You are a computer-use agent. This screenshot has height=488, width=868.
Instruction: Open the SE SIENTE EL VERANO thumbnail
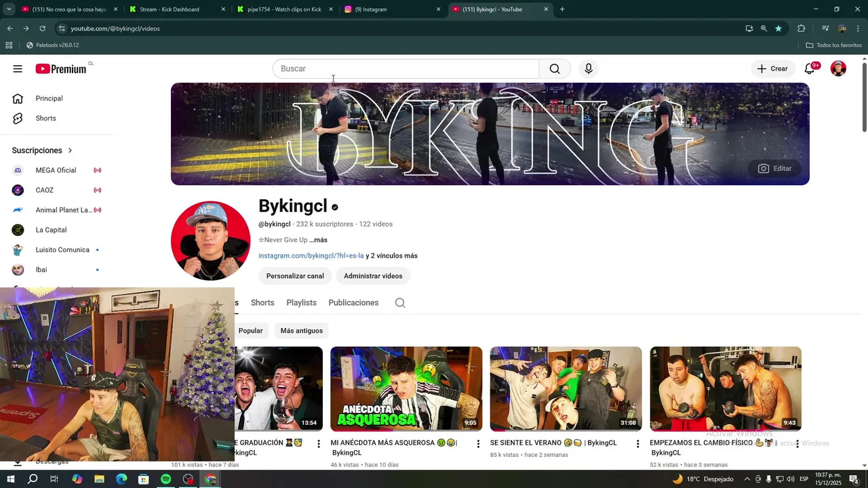click(566, 389)
